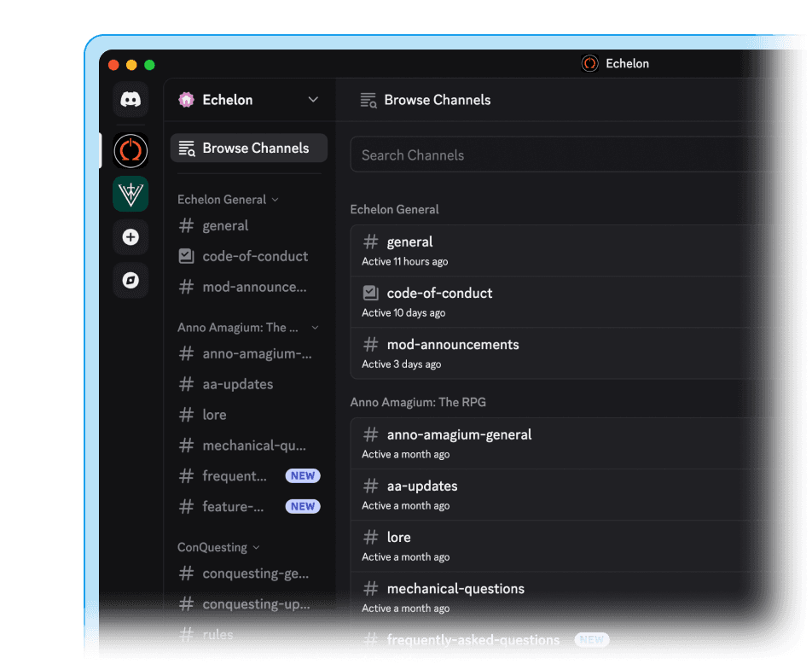This screenshot has height=664, width=812.
Task: Click hash icon of mod-announcements row
Action: pyautogui.click(x=370, y=345)
